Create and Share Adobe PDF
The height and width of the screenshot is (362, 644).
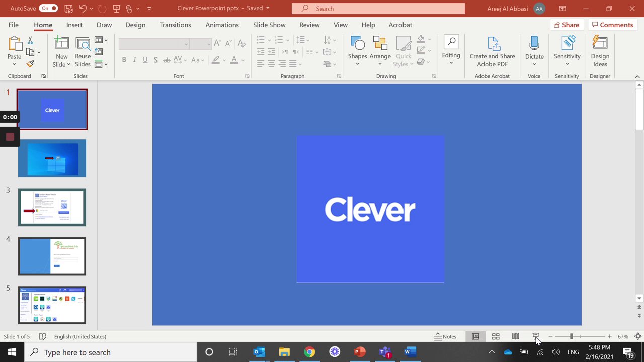coord(493,52)
